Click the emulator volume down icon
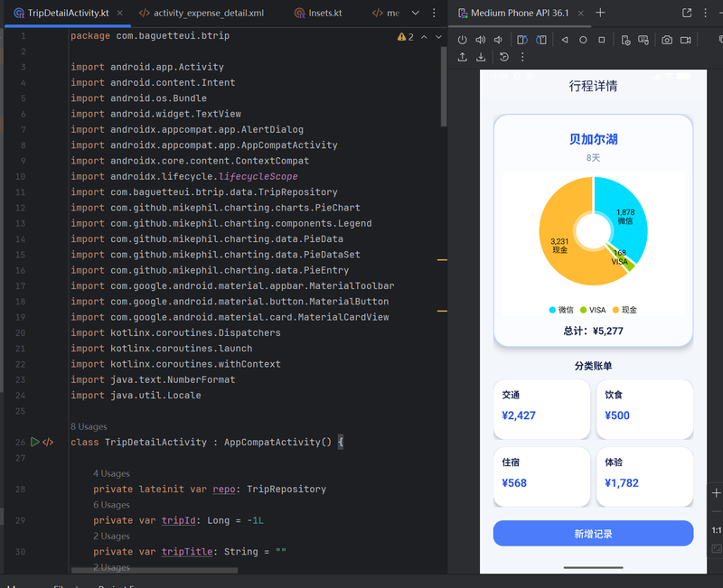723x588 pixels. click(500, 41)
